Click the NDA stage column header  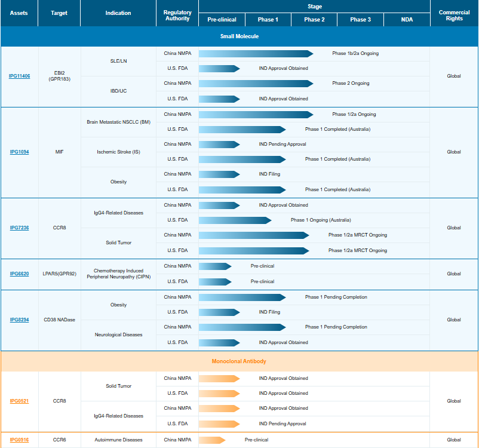pyautogui.click(x=407, y=20)
